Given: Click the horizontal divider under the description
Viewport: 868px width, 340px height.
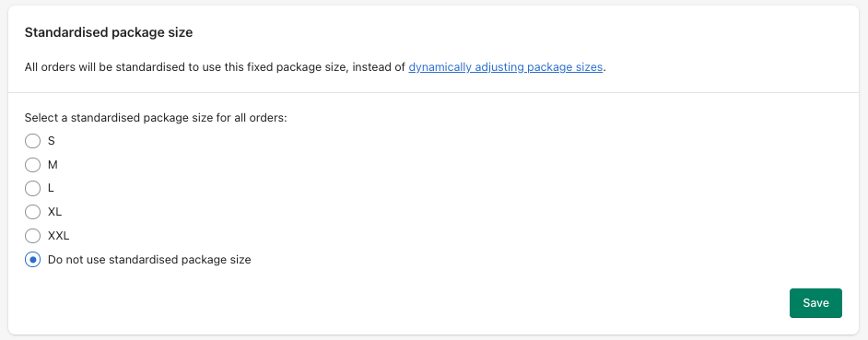Looking at the screenshot, I should click(433, 92).
